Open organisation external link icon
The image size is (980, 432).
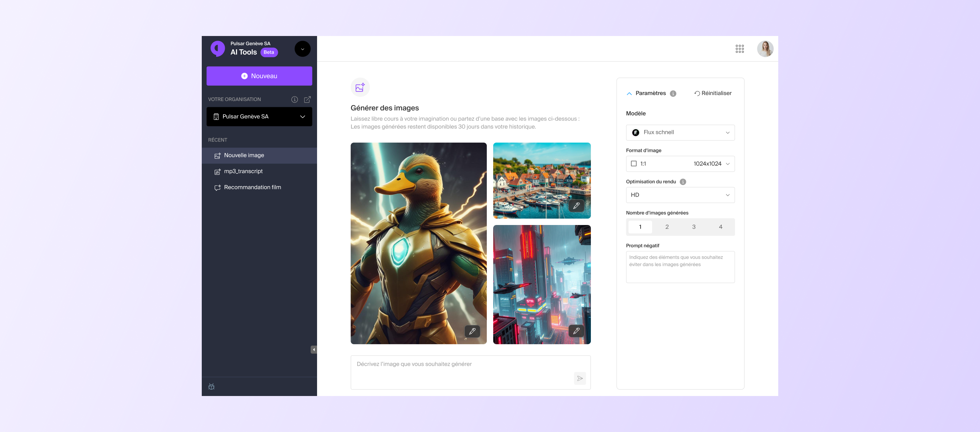click(307, 99)
